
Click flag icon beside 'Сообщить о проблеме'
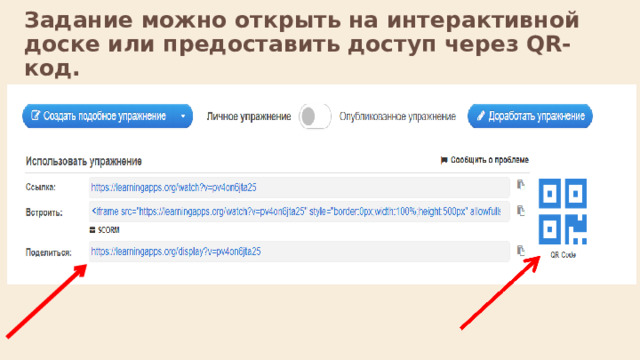coord(444,160)
